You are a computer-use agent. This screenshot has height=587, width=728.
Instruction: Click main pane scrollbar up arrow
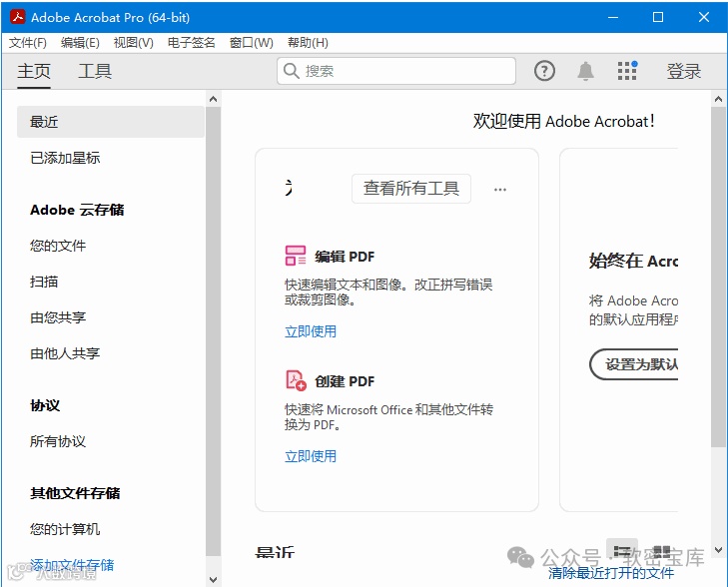[x=718, y=99]
